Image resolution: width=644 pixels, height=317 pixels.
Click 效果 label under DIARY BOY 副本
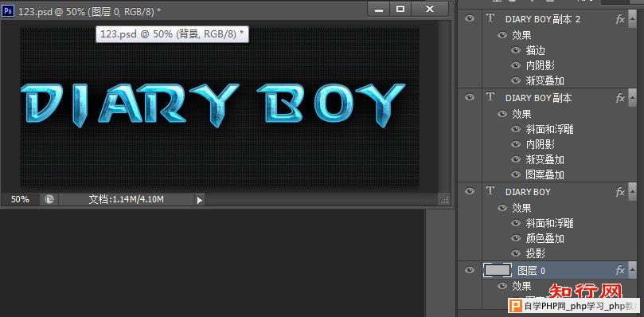(521, 114)
